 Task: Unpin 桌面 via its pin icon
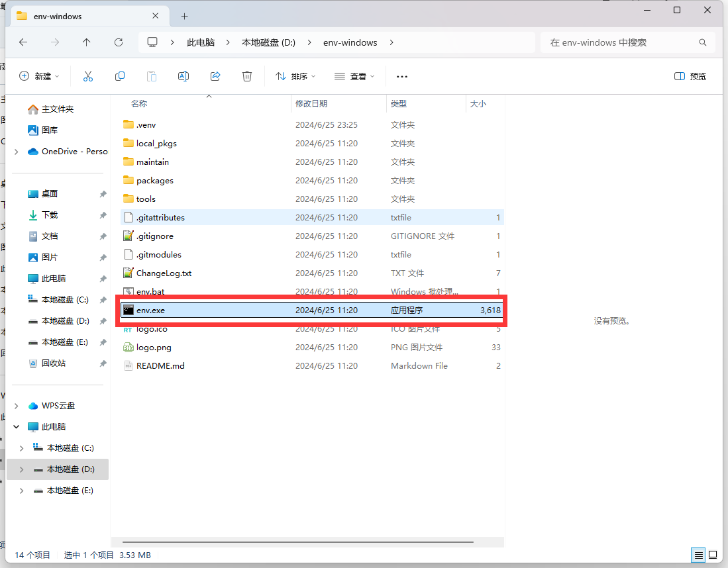coord(103,194)
